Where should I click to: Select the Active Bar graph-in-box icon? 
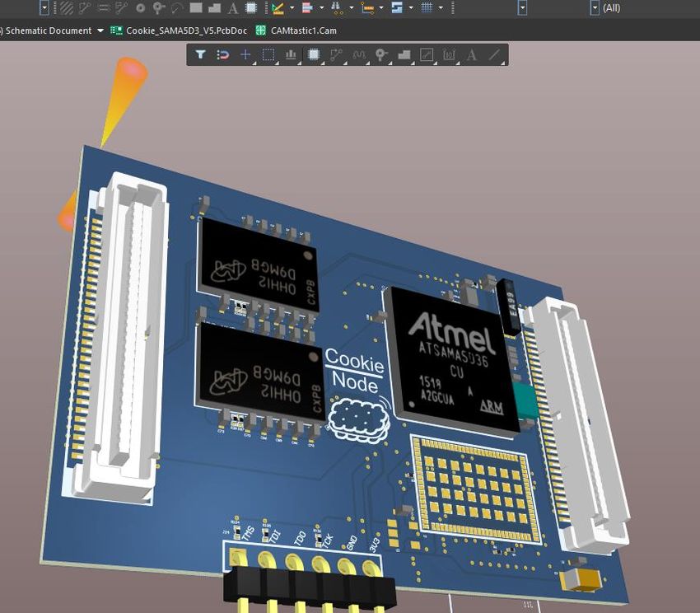pos(427,54)
